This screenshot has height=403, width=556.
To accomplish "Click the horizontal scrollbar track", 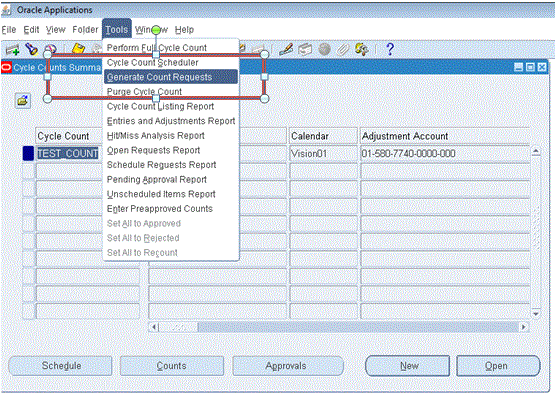I will 358,327.
